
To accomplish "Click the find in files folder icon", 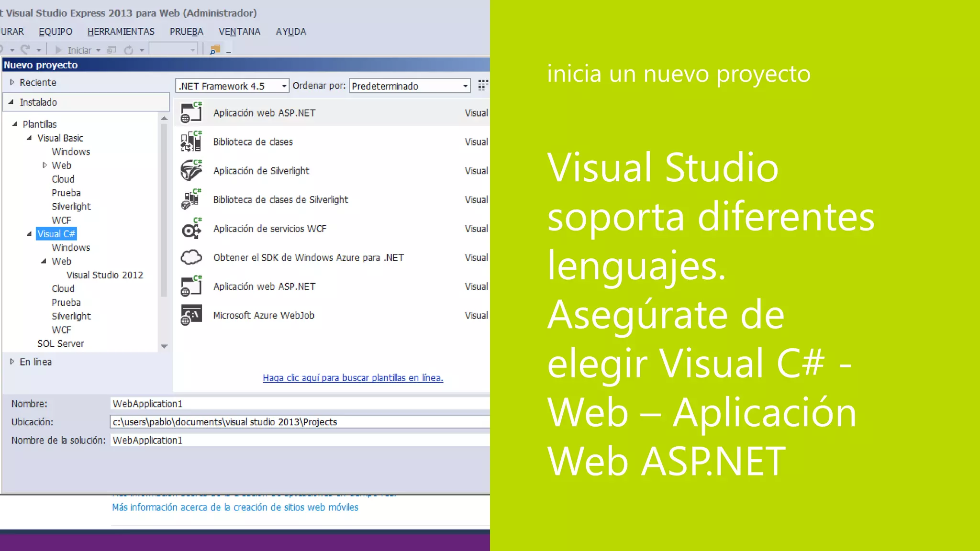I will pos(215,49).
